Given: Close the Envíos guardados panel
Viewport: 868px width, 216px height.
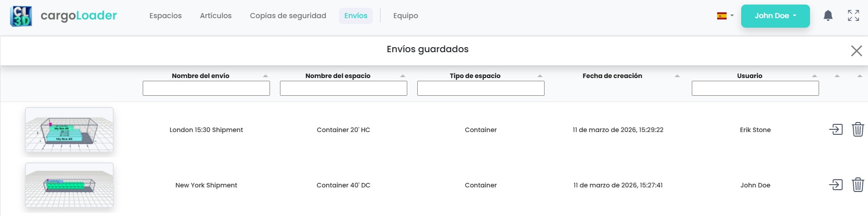Looking at the screenshot, I should 856,51.
